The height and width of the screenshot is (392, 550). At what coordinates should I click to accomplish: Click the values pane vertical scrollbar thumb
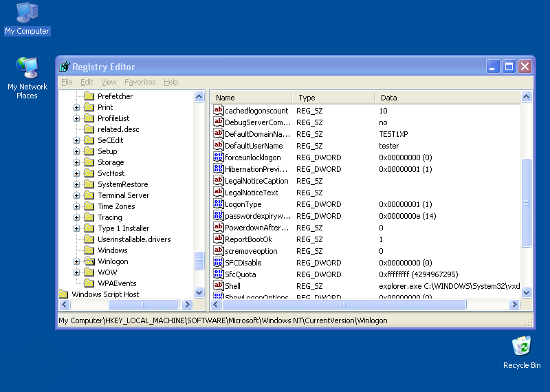[x=526, y=203]
